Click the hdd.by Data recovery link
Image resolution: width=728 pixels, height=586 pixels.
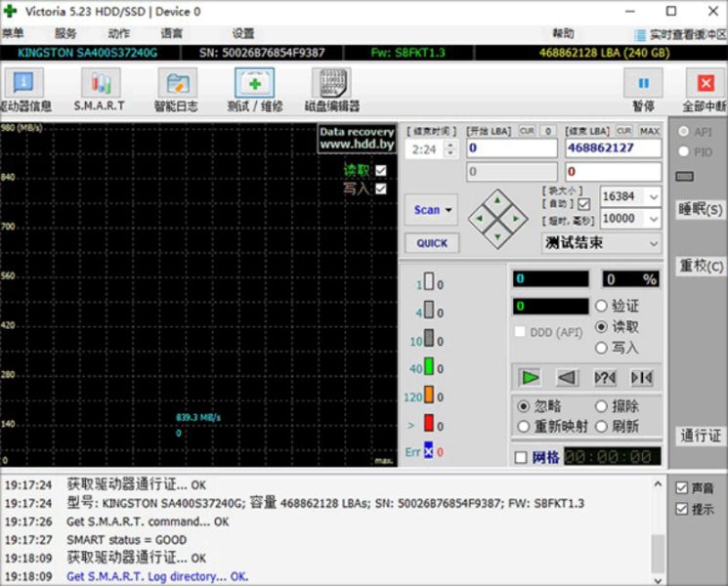click(x=357, y=139)
